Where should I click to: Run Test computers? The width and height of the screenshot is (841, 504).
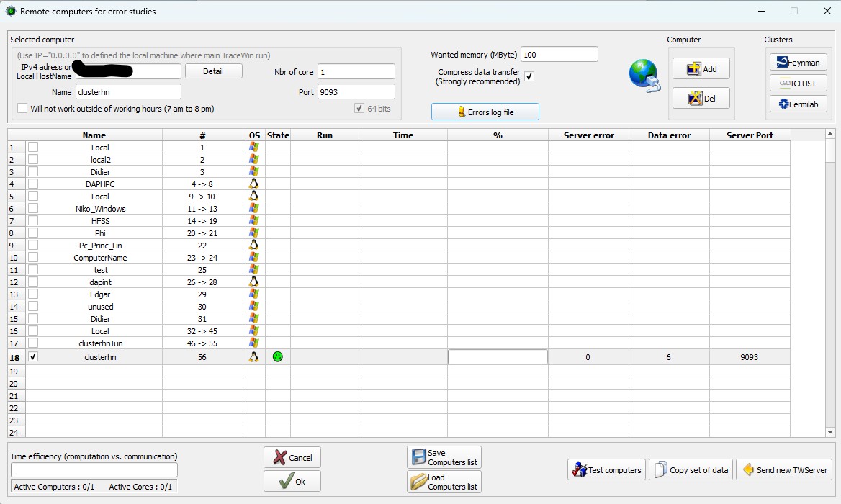coord(606,469)
